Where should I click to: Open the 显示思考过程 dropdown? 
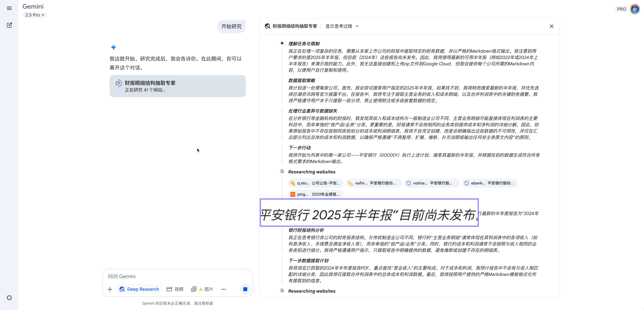tap(341, 26)
